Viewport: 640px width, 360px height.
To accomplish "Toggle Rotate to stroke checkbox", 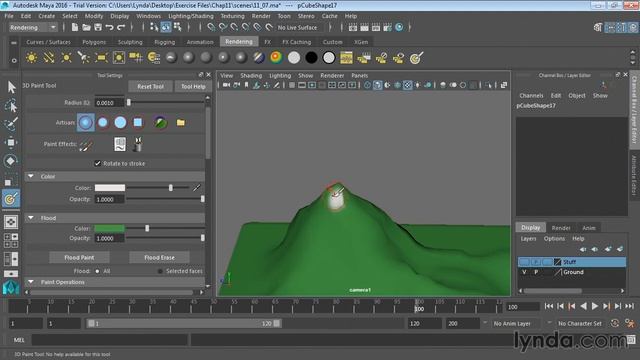I will (98, 163).
